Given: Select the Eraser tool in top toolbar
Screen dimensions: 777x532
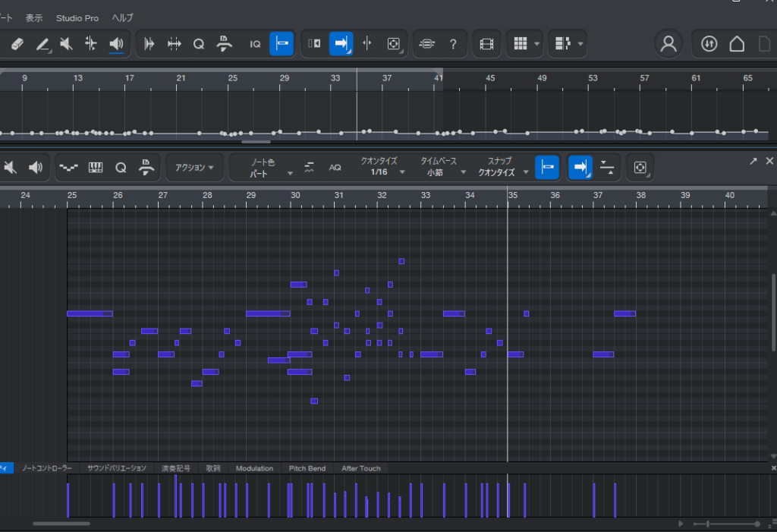Looking at the screenshot, I should pos(18,44).
